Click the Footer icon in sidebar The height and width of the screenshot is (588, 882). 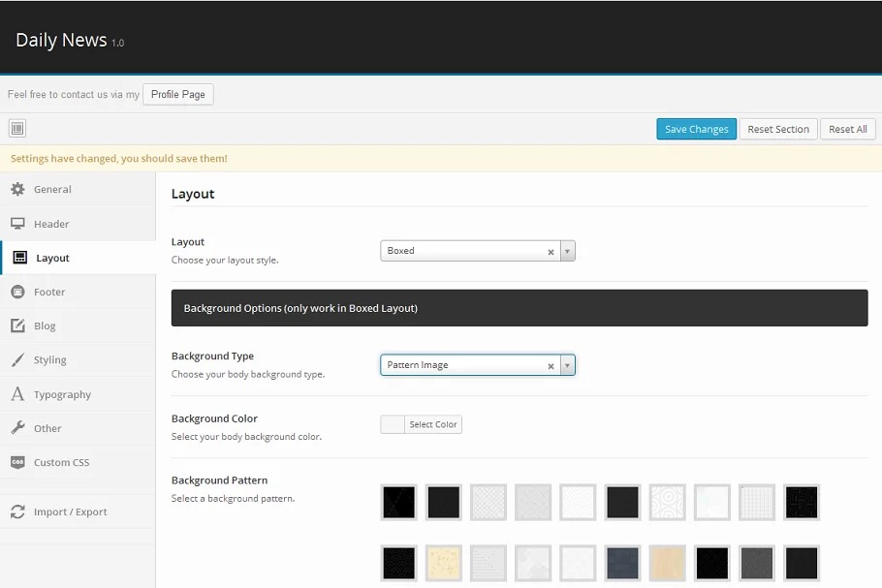tap(17, 292)
